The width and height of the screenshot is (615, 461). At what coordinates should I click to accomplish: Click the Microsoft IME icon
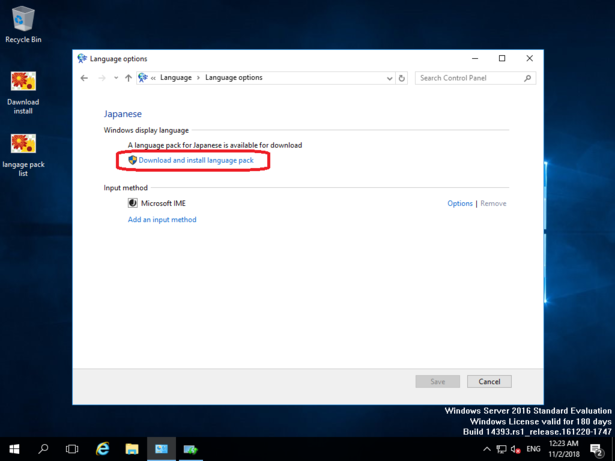133,203
